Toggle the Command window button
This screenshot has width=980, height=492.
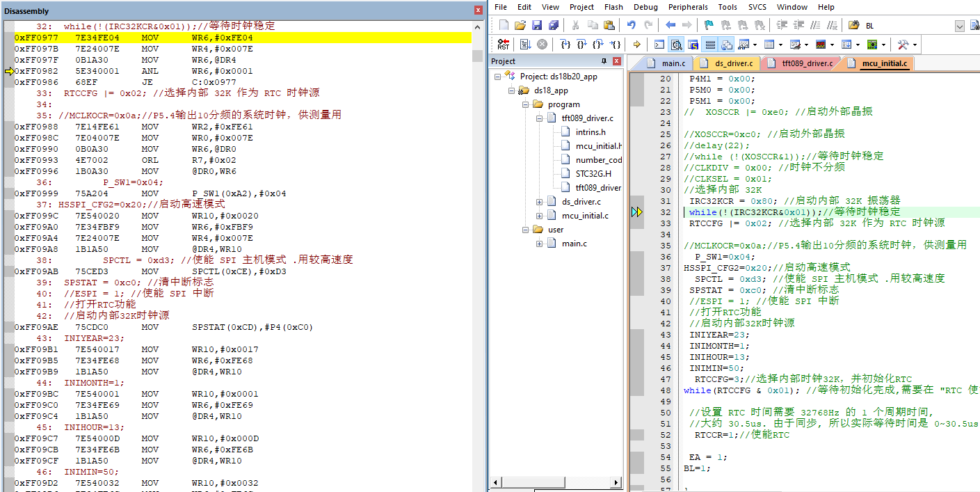tap(659, 44)
